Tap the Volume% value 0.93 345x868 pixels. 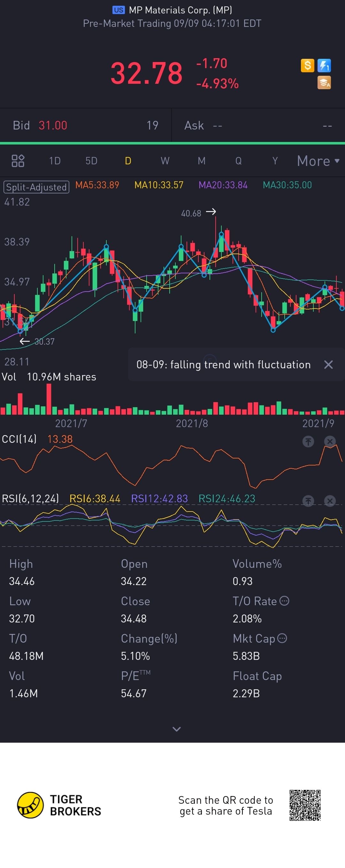coord(242,581)
